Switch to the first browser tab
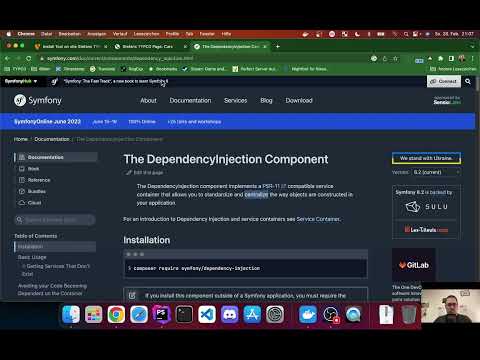 tap(71, 46)
